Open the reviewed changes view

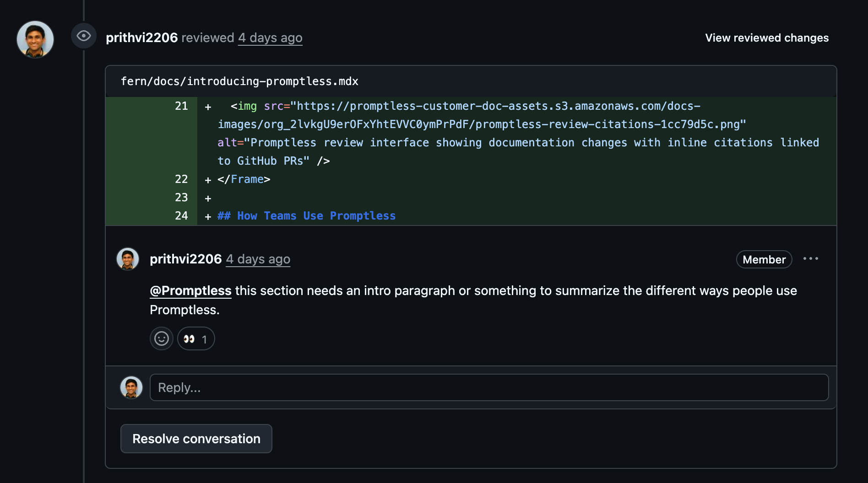766,38
